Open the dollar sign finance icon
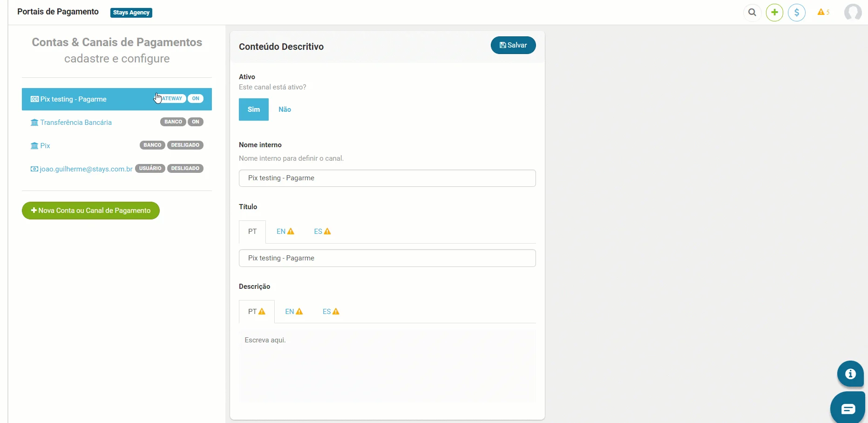This screenshot has height=423, width=868. click(797, 13)
